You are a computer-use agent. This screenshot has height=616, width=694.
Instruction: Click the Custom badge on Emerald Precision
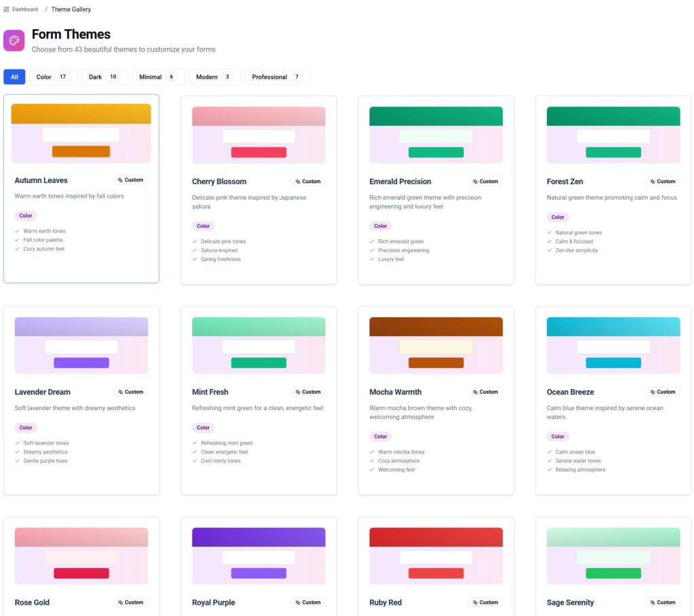click(485, 182)
